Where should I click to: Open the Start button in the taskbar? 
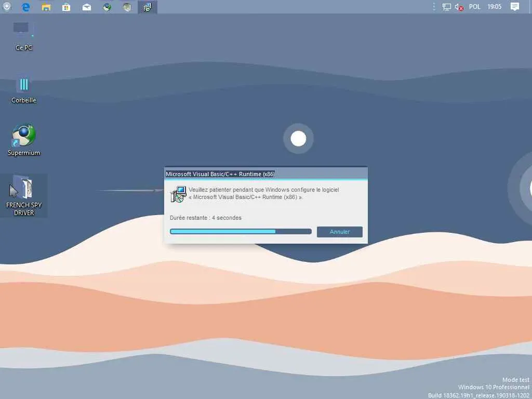[x=7, y=7]
